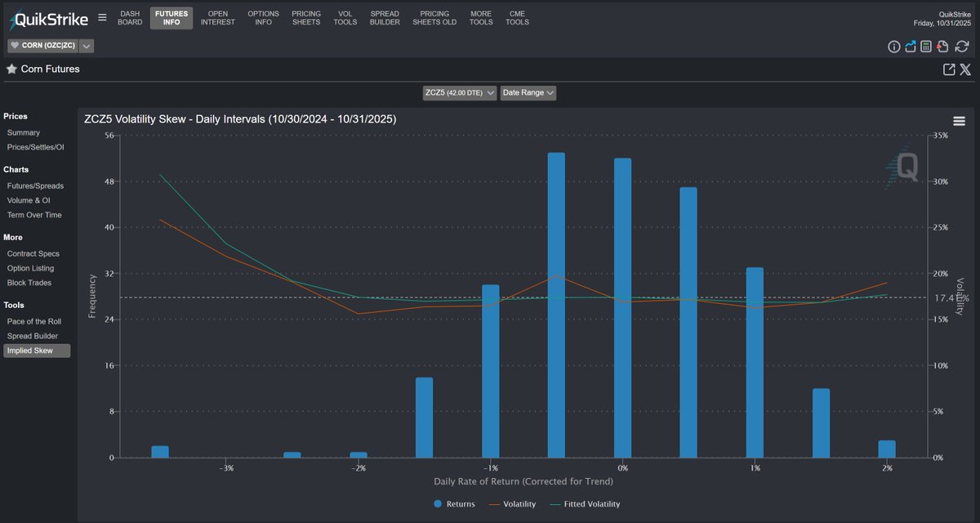Click the info circle icon
The height and width of the screenshot is (523, 980).
click(894, 47)
